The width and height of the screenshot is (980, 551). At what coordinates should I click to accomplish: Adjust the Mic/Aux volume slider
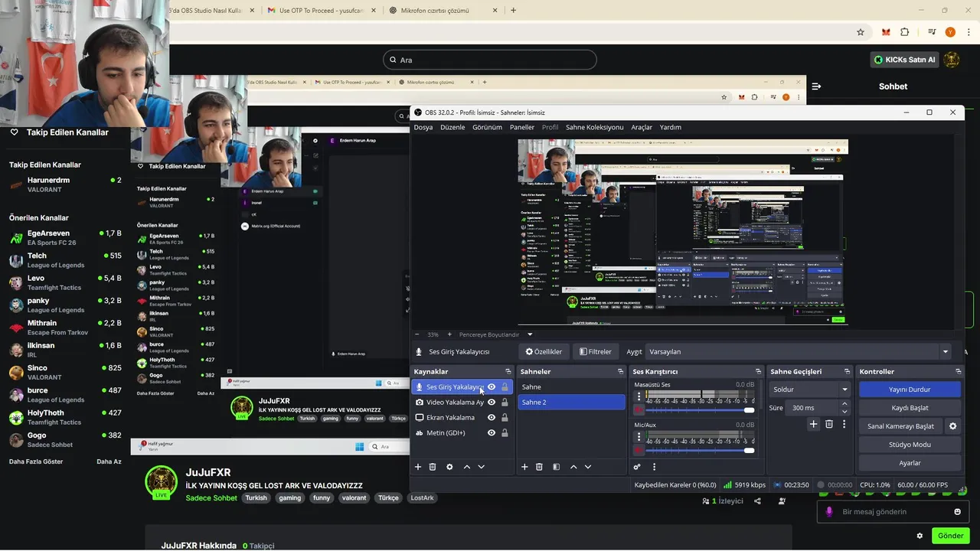701,451
